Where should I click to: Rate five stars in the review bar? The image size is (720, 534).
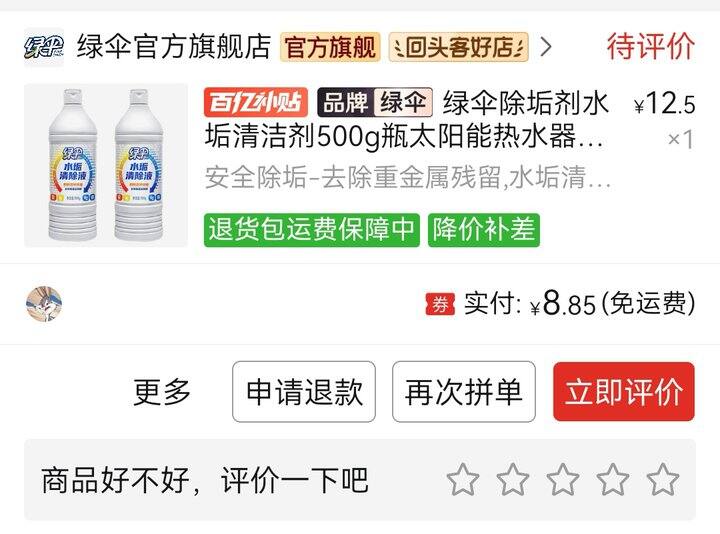663,480
